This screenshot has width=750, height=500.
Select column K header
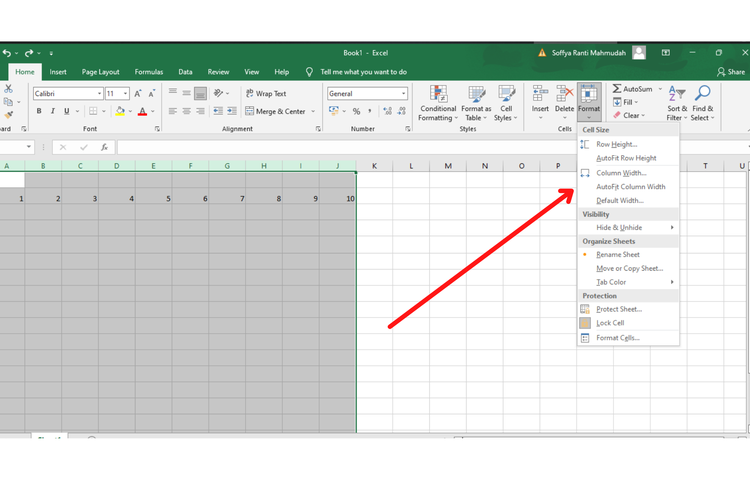[374, 166]
